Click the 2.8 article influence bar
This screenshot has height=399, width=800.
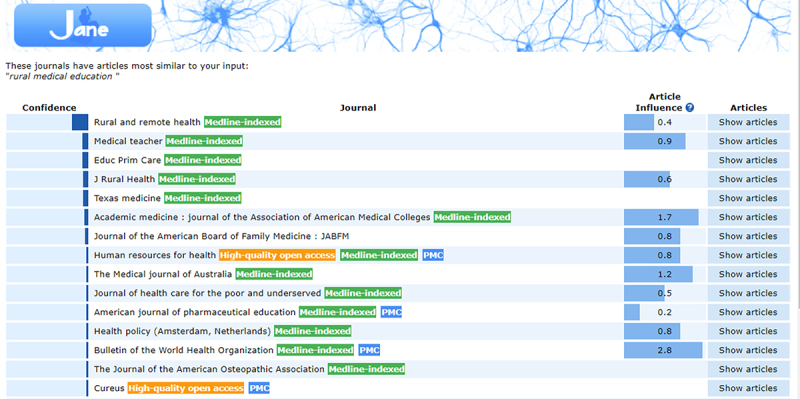[x=663, y=350]
